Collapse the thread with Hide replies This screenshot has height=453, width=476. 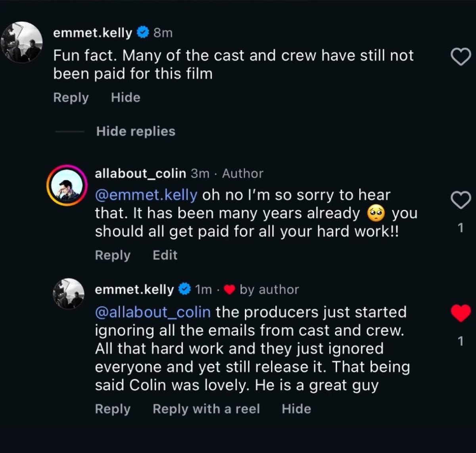pyautogui.click(x=136, y=131)
